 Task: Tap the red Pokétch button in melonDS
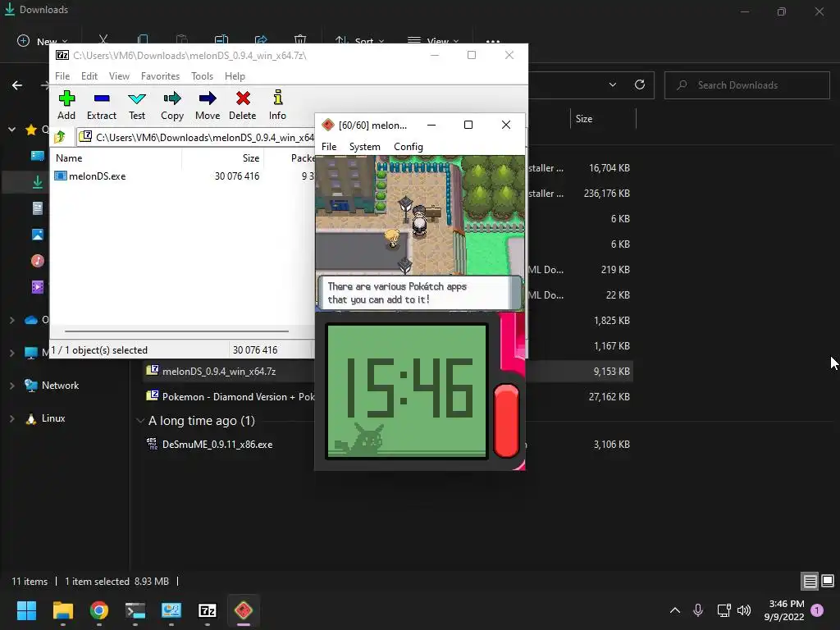coord(506,421)
